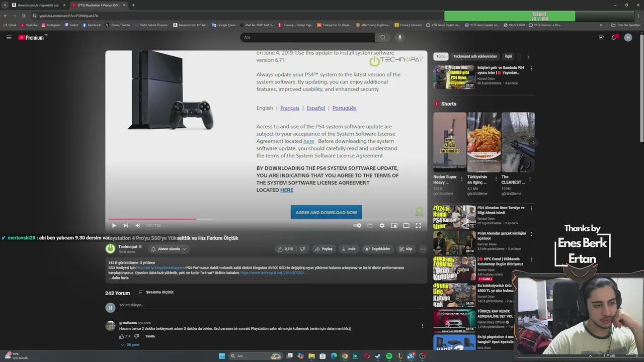Skip to the next video
Image resolution: width=644 pixels, height=362 pixels.
click(x=126, y=226)
